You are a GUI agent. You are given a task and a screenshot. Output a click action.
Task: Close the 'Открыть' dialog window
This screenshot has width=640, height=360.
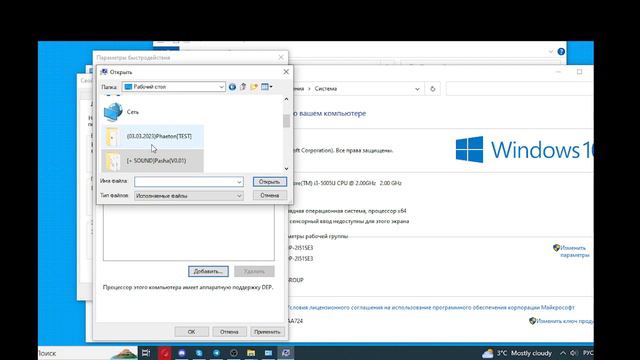[x=286, y=72]
